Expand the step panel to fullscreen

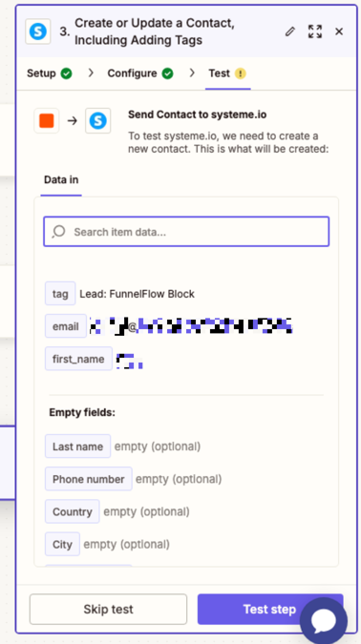tap(315, 31)
